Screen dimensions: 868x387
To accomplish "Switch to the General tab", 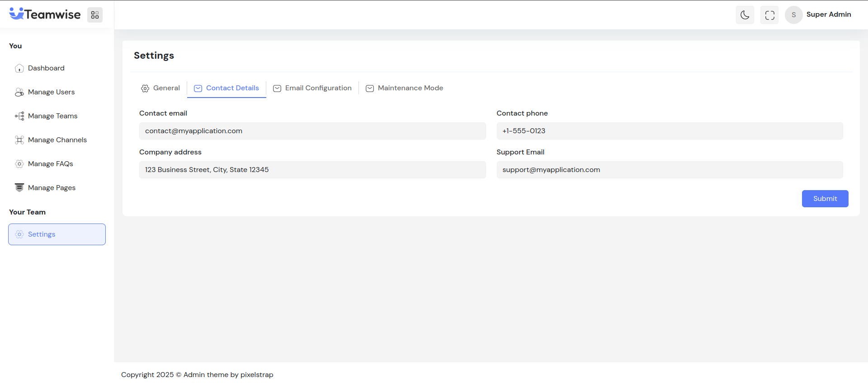I will [x=160, y=88].
